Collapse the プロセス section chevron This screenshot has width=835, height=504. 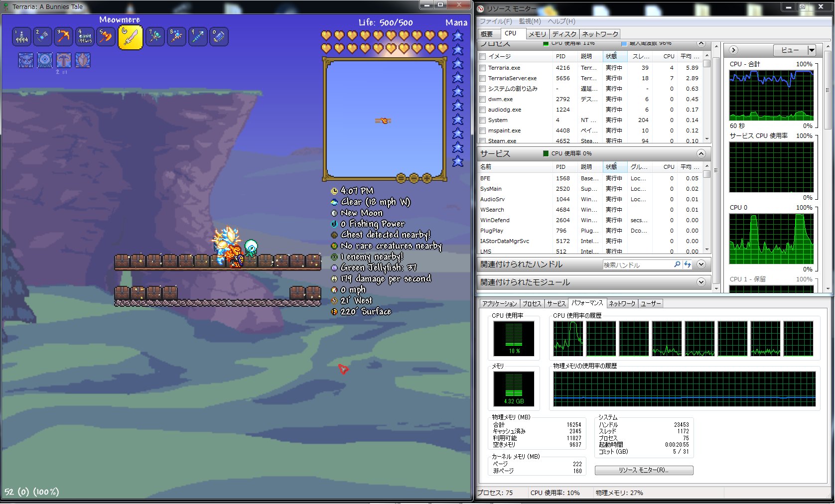701,43
